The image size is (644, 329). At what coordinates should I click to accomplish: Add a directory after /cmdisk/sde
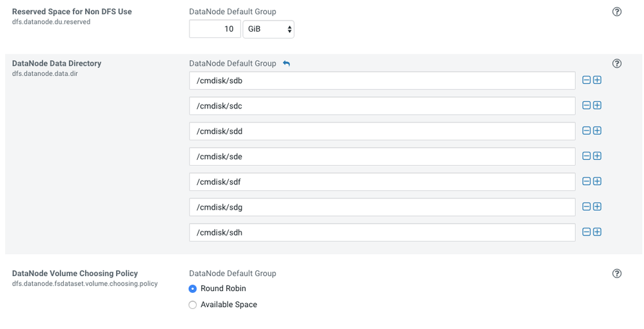tap(597, 156)
